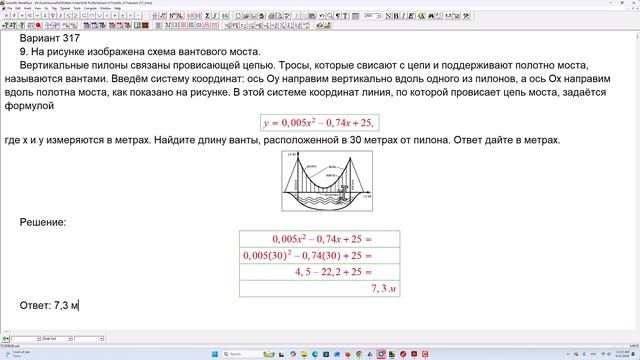Click the Print icon
Screen dimensions: 640x360
271,16
